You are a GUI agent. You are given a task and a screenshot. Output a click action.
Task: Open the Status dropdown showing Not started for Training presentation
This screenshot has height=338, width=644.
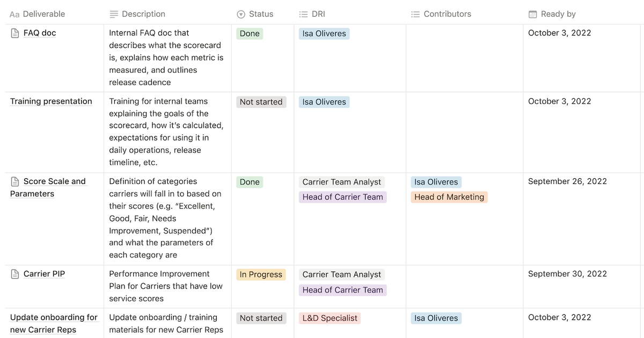[261, 101]
